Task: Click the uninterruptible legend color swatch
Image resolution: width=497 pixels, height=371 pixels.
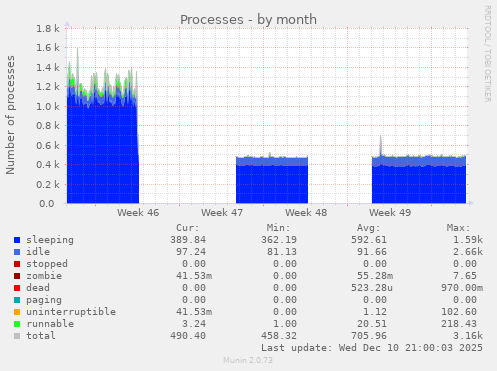Action: (17, 312)
